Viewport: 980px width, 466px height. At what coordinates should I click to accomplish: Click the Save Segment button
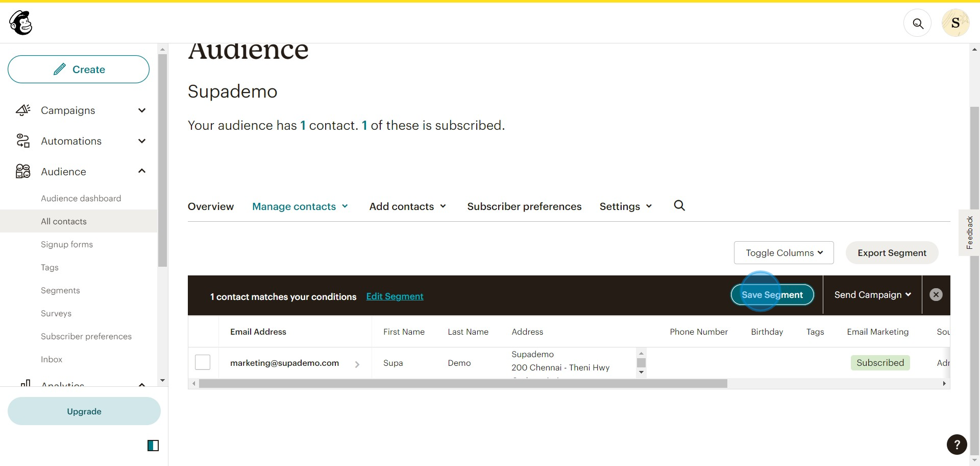(x=772, y=295)
